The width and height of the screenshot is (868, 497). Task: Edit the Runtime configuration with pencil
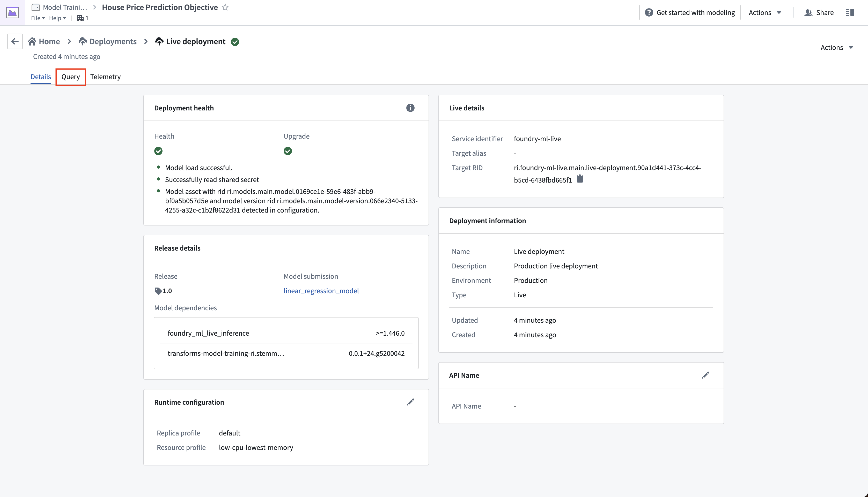click(410, 402)
